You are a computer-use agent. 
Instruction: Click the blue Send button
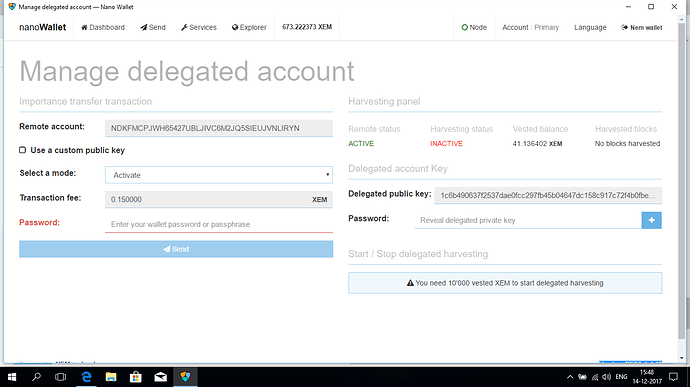[x=176, y=249]
